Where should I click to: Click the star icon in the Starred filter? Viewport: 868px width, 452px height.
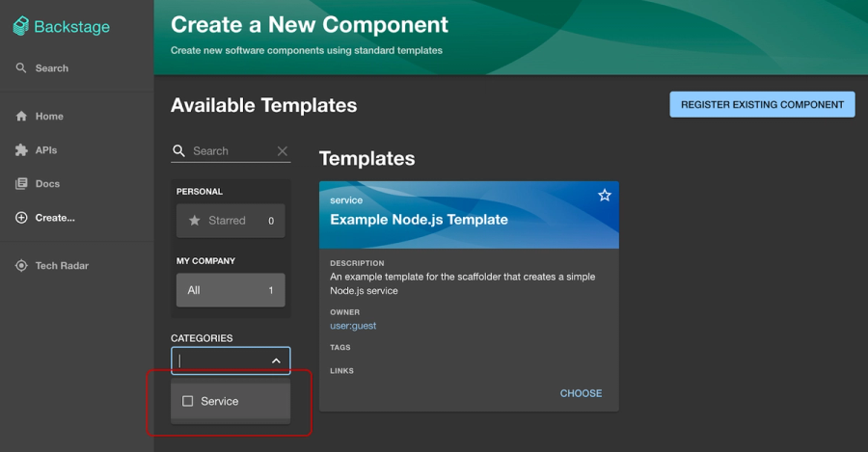pyautogui.click(x=194, y=220)
